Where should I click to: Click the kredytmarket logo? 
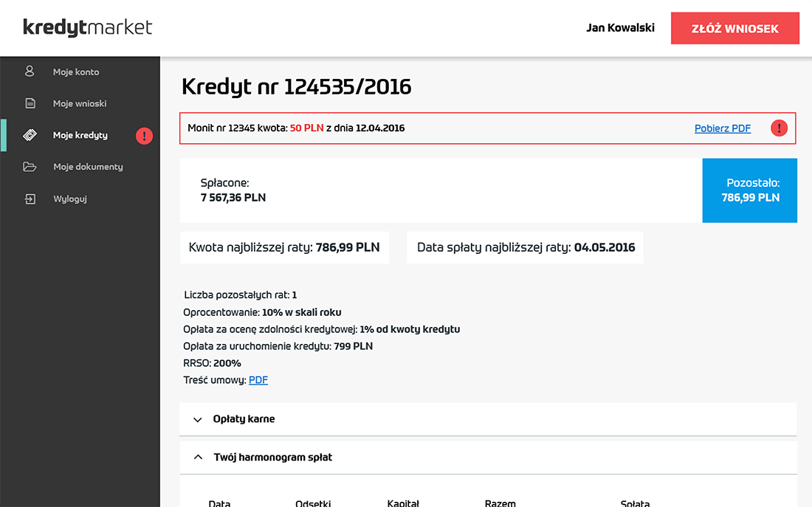(x=86, y=27)
